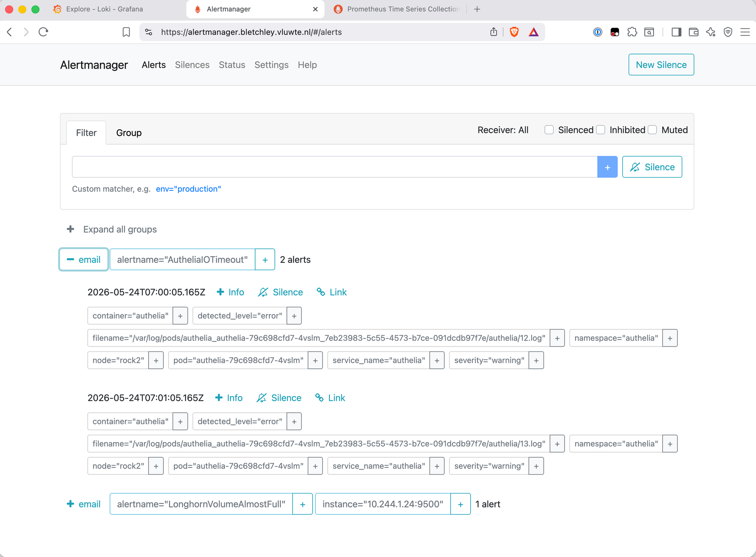Silence the 07:01:05 alert
This screenshot has width=756, height=557.
coord(279,398)
